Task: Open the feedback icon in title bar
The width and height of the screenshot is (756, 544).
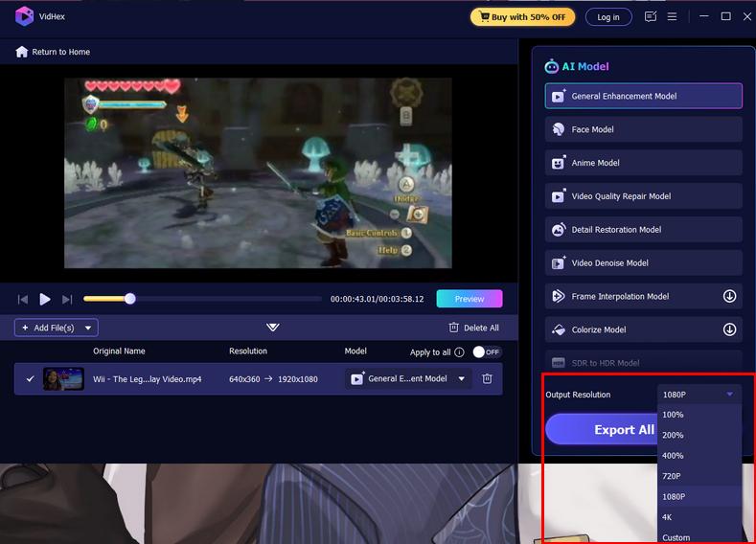Action: pos(652,16)
